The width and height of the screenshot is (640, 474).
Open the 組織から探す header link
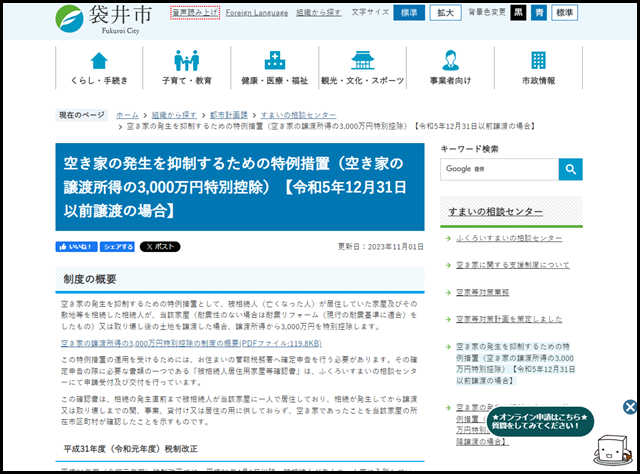tap(319, 13)
